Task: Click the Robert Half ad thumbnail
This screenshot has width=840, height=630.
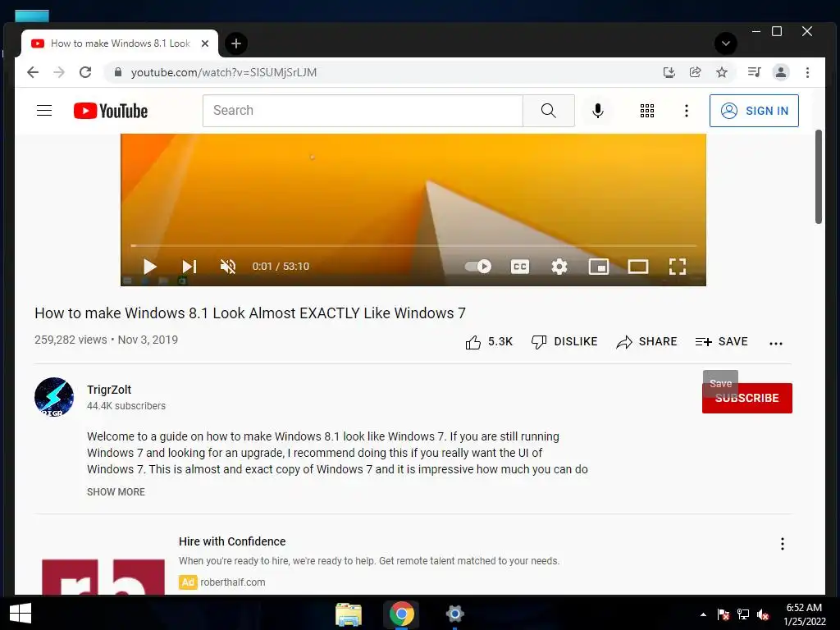Action: (x=103, y=577)
